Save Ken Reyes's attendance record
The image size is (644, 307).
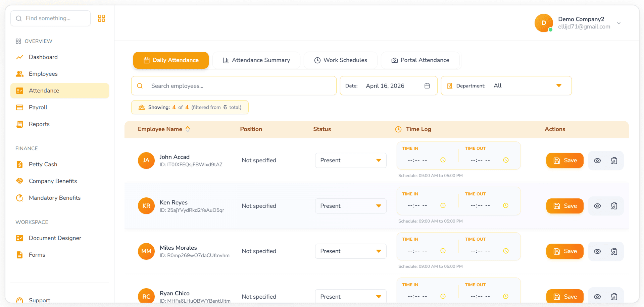click(564, 206)
